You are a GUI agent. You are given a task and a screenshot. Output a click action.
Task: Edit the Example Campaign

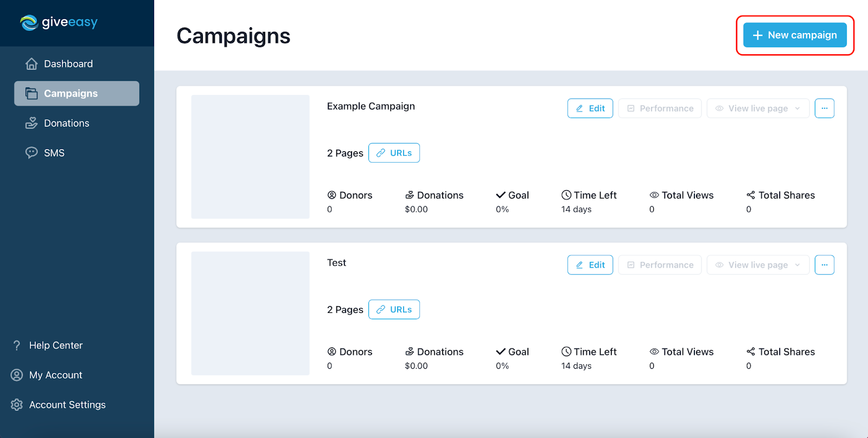[590, 108]
